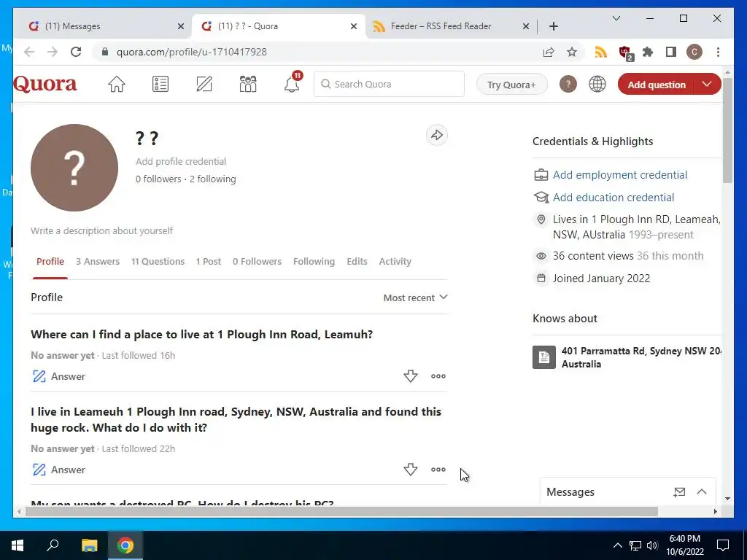Switch to the 3 Answers tab
Image resolution: width=747 pixels, height=560 pixels.
coord(98,262)
